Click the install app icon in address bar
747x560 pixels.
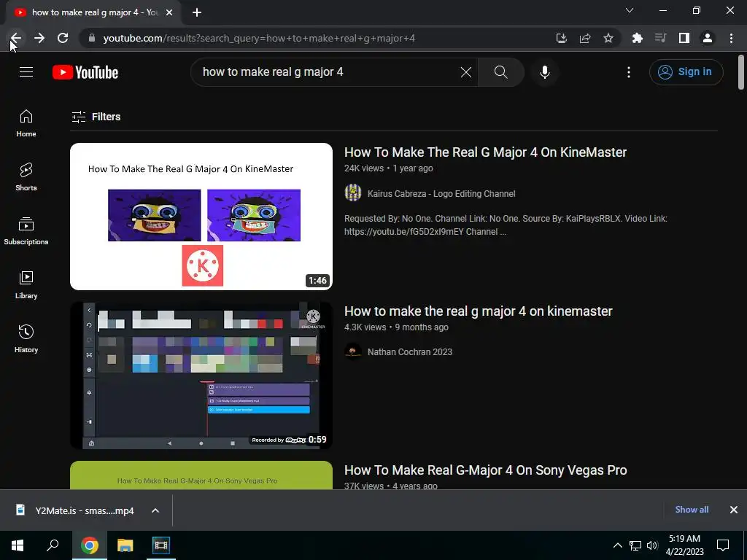point(561,38)
